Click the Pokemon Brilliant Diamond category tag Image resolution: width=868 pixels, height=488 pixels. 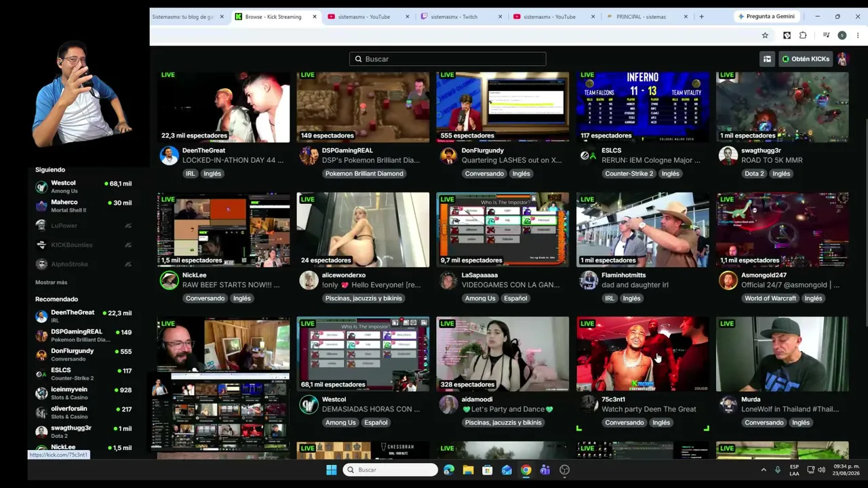point(364,174)
